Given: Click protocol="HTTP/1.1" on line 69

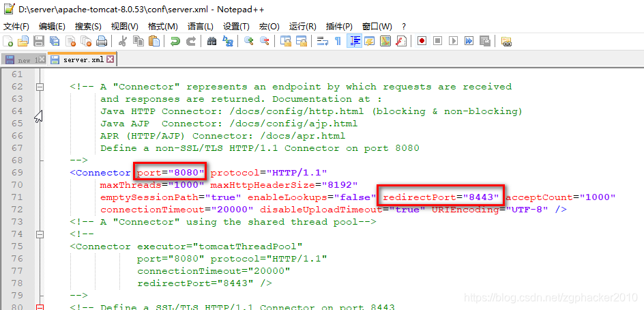Looking at the screenshot, I should click(269, 173).
